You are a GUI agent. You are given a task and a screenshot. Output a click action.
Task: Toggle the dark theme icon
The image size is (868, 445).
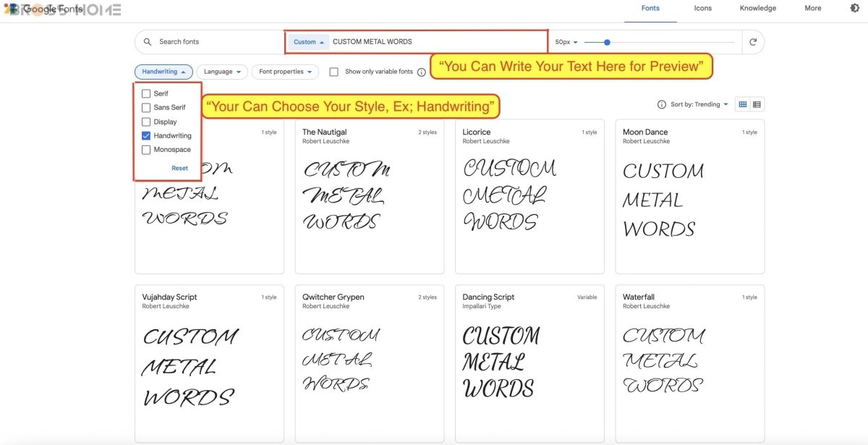click(x=854, y=9)
